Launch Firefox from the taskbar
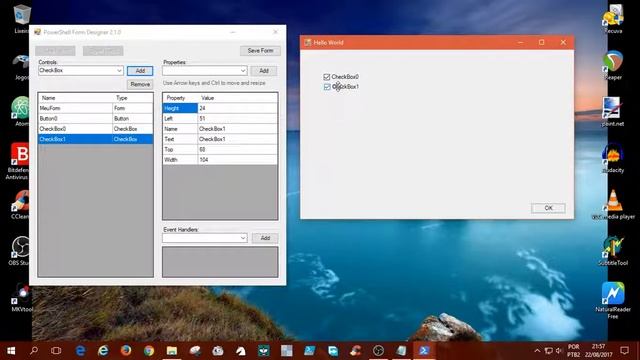Screen dimensions: 640x360 126,351
